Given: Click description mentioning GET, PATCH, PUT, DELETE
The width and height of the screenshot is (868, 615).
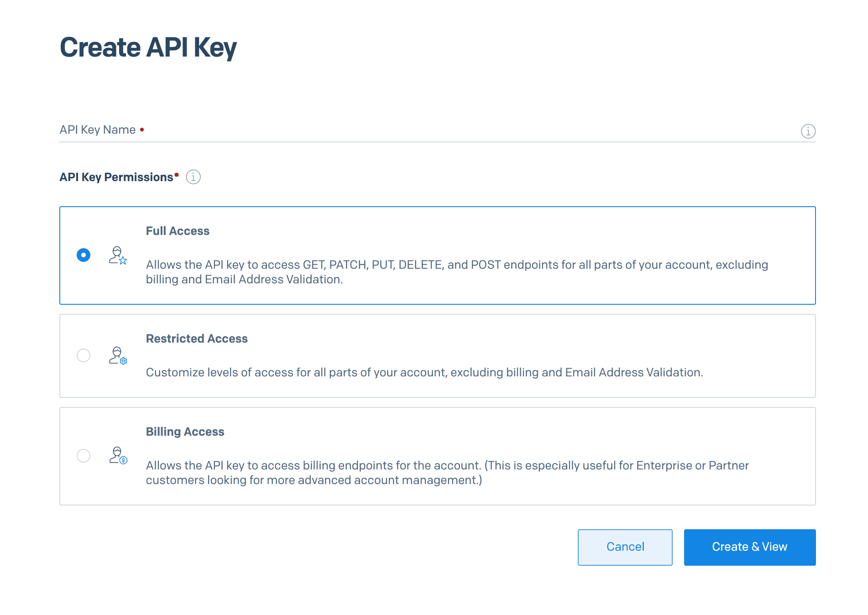Looking at the screenshot, I should tap(457, 272).
